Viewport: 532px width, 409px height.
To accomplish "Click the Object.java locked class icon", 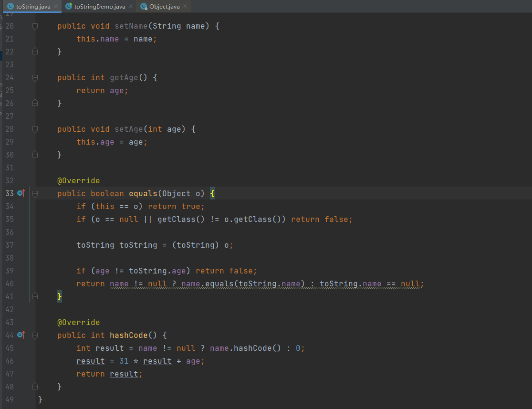I will [144, 6].
